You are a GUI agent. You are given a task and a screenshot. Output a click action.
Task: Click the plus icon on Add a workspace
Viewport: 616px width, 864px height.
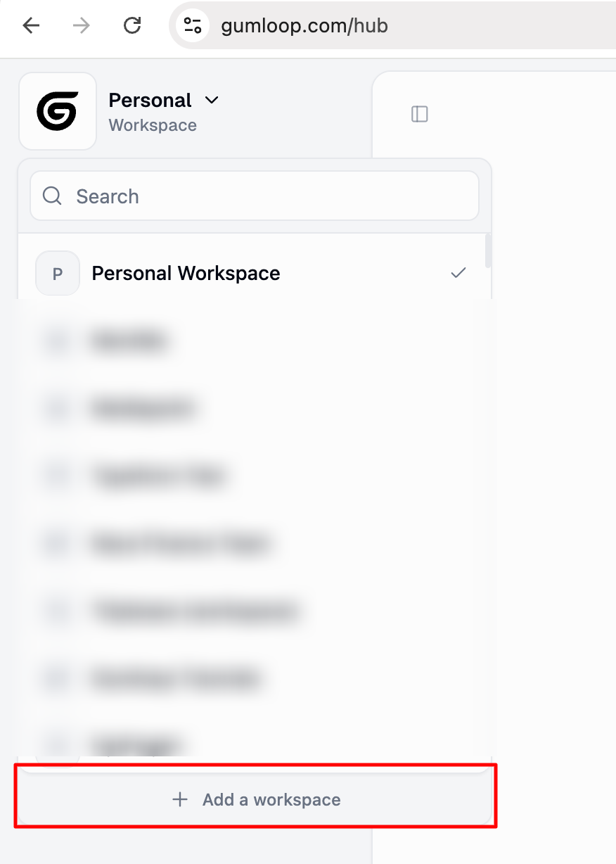180,799
